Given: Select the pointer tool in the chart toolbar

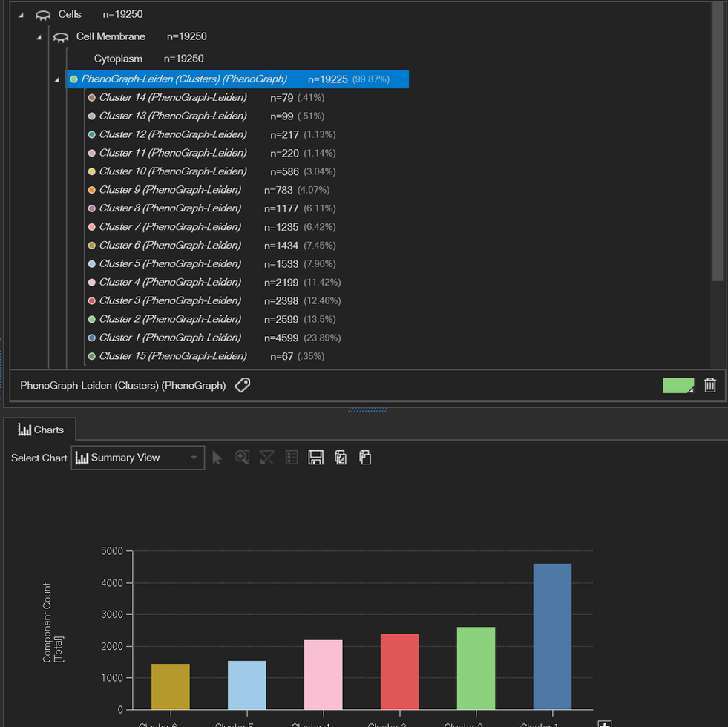Looking at the screenshot, I should pos(217,458).
